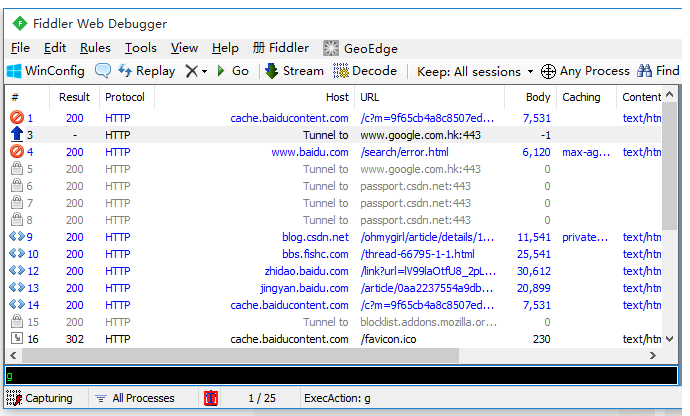Click the lock icon on session 7

[x=17, y=202]
